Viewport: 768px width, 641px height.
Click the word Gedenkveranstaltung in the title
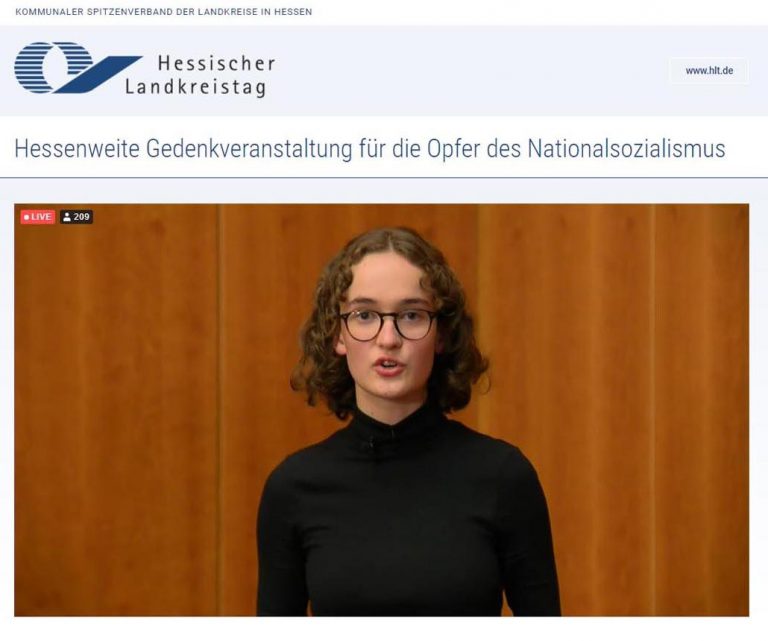click(249, 148)
